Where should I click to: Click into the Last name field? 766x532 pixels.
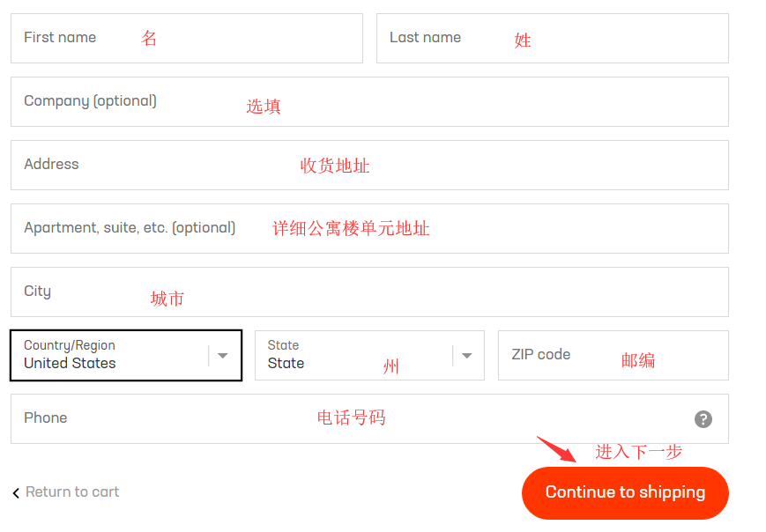(x=552, y=38)
